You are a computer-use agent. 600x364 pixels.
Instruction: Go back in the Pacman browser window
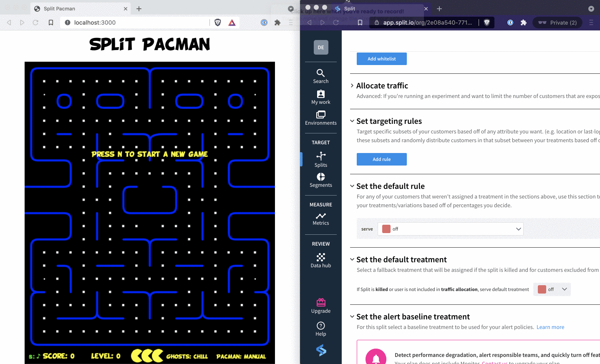(9, 23)
